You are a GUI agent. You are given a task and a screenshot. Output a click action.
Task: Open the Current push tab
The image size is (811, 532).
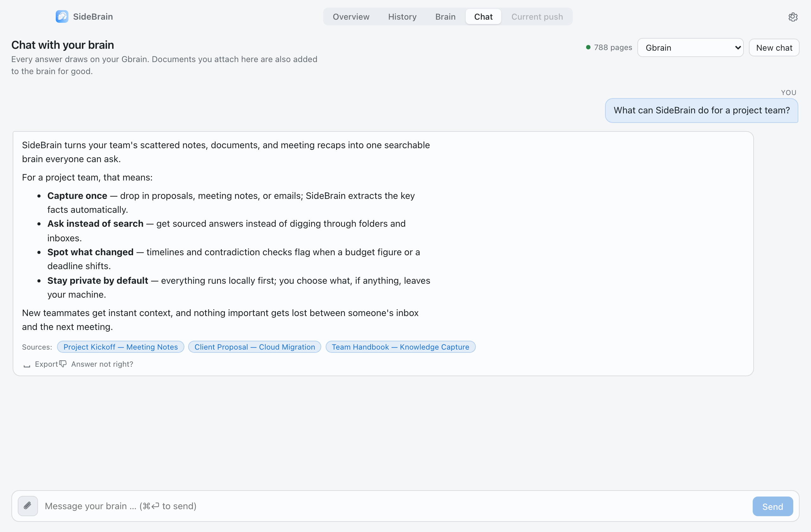[x=537, y=17]
